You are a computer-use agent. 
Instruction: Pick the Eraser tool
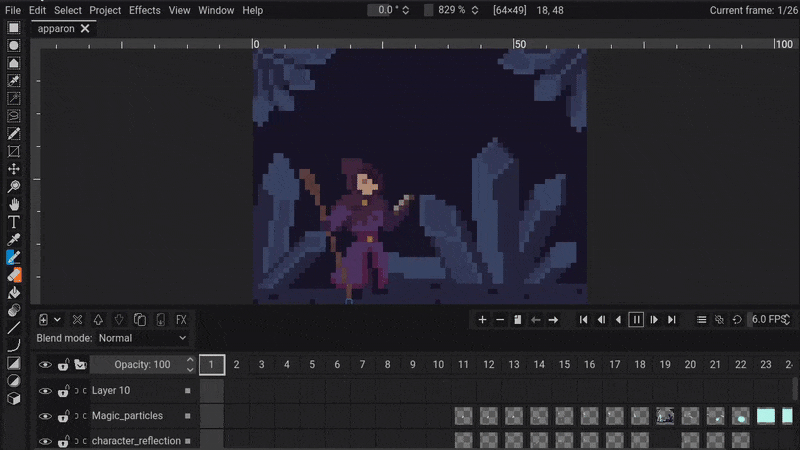coord(14,275)
